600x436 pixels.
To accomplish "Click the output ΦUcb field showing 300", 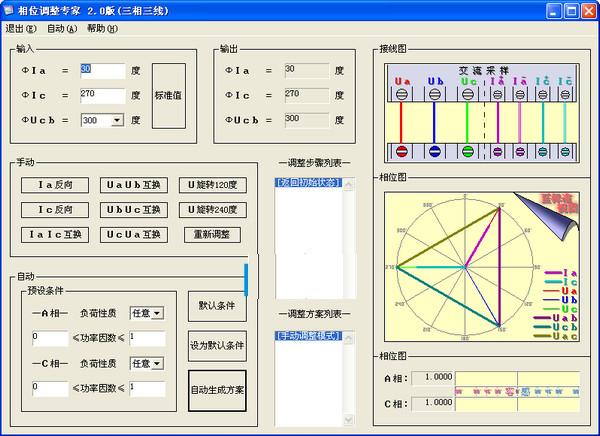I will pyautogui.click(x=307, y=120).
